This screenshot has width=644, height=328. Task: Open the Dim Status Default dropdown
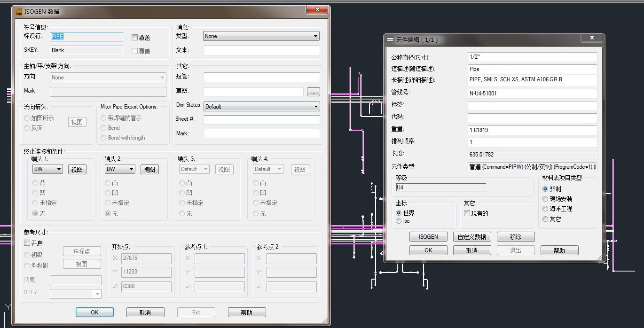(x=261, y=107)
